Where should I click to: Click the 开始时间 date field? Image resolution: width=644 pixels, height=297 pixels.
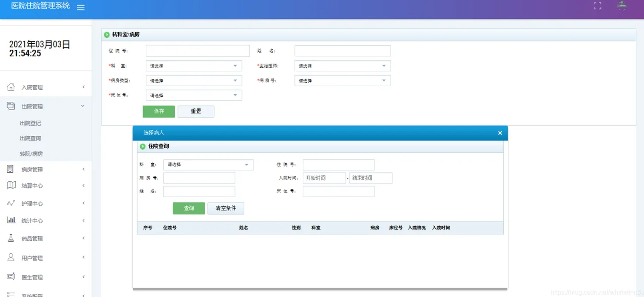(x=324, y=178)
